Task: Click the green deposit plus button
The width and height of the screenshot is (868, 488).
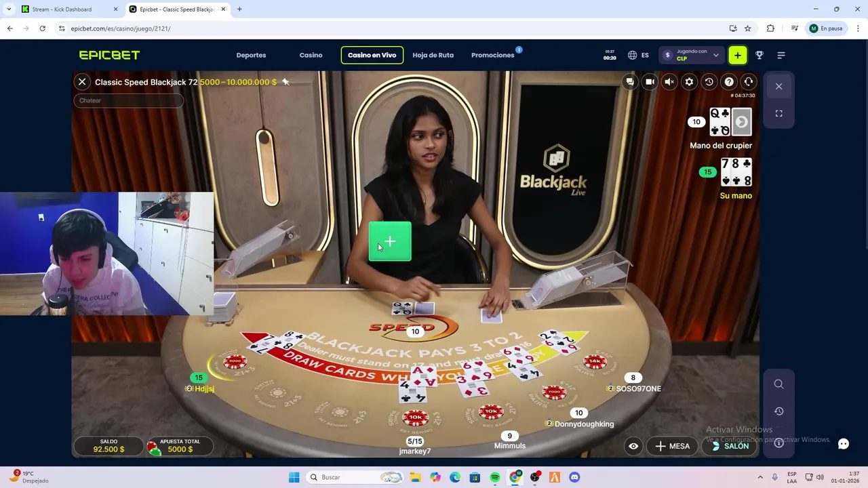Action: tap(737, 55)
